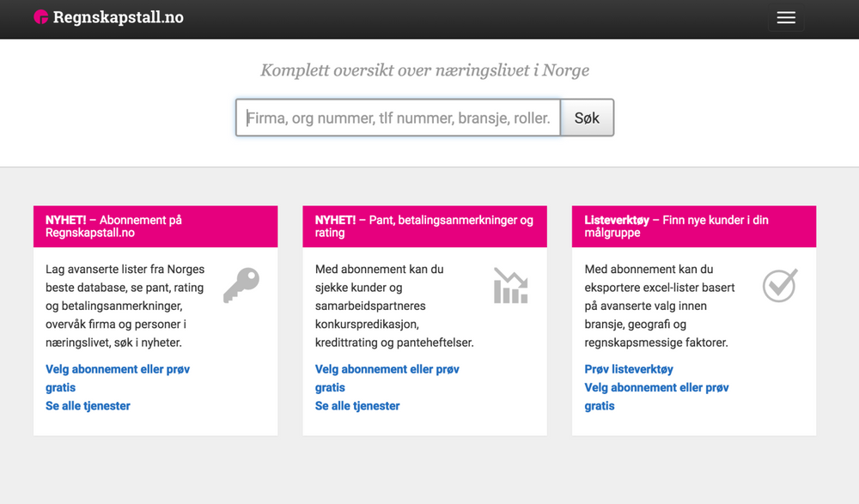Open the 'Prøv listeverktøy' link
The width and height of the screenshot is (859, 504).
pyautogui.click(x=629, y=369)
